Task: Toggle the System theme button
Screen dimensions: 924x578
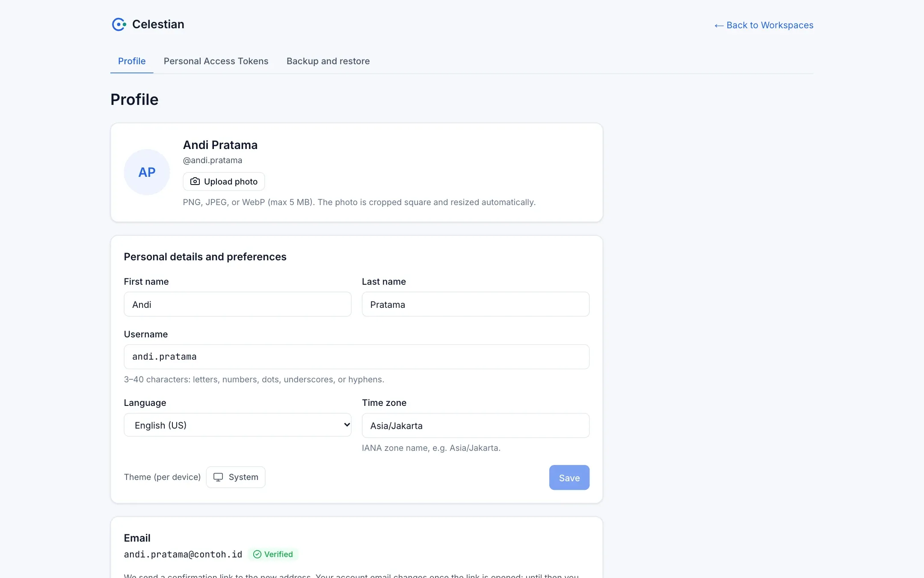Action: tap(236, 477)
